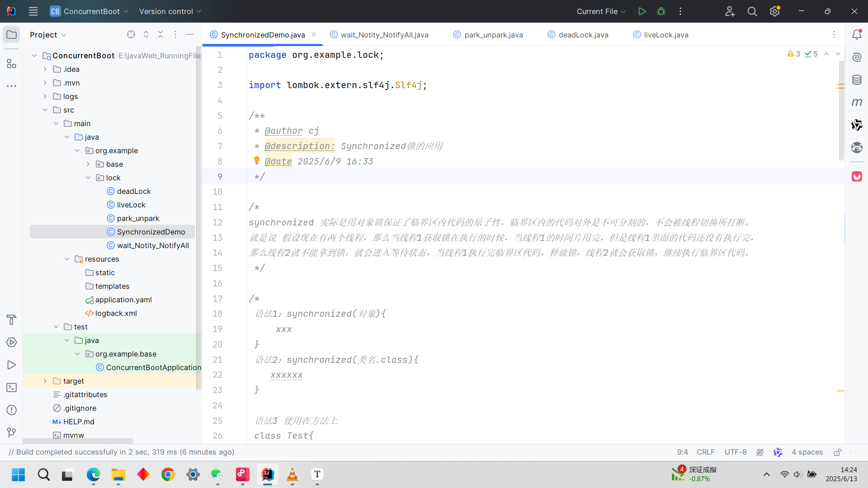Open the Git version control tool window
868x488 pixels.
(12, 432)
